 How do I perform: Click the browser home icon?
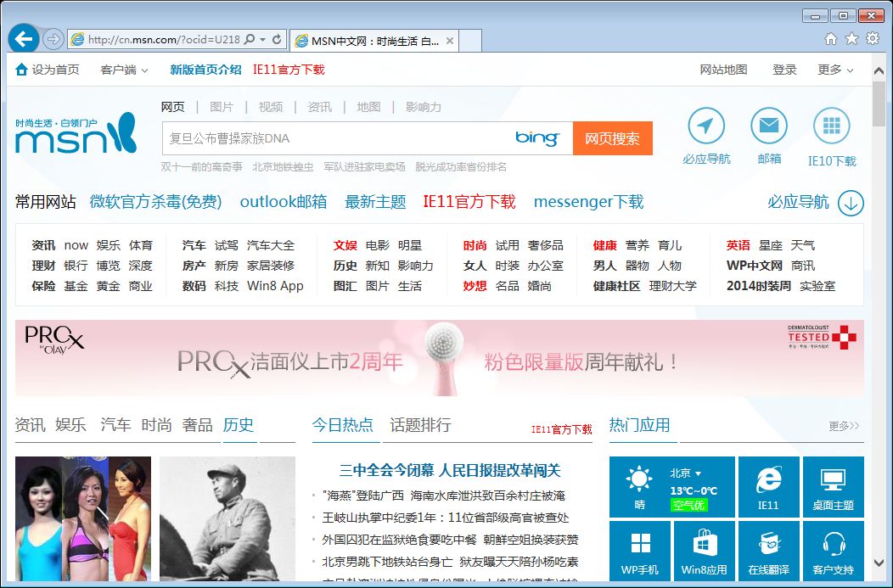pos(830,38)
